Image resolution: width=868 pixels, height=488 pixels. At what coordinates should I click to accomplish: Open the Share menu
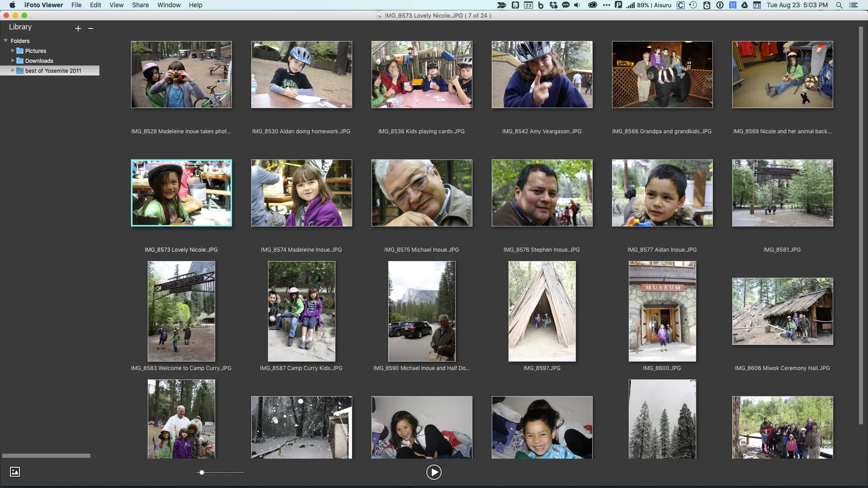pos(140,5)
